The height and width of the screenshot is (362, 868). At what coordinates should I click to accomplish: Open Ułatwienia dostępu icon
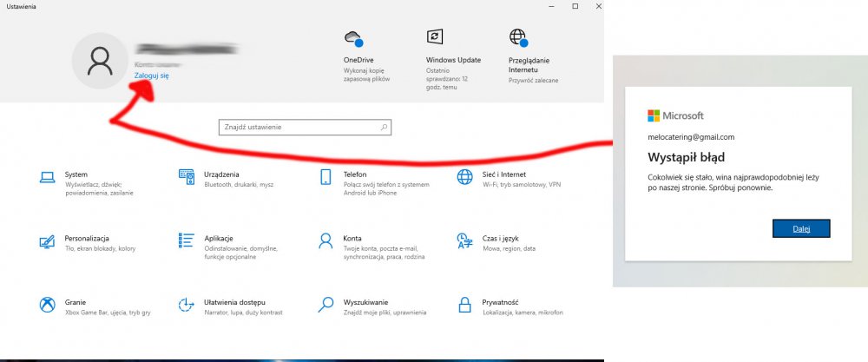pos(186,305)
